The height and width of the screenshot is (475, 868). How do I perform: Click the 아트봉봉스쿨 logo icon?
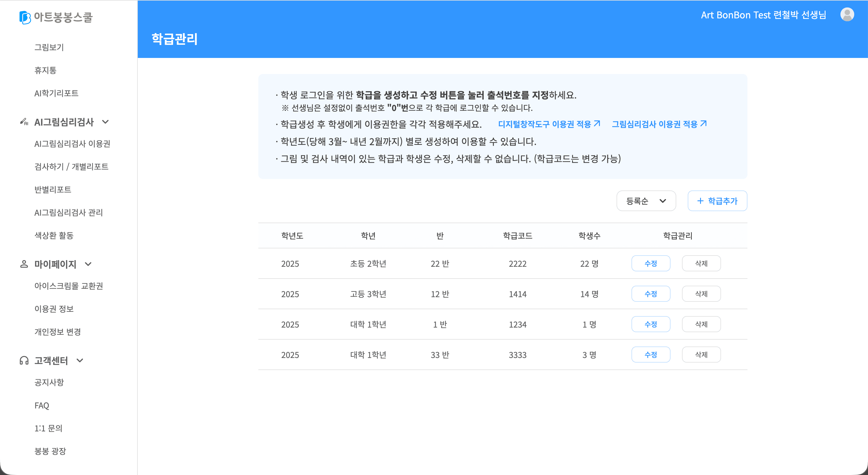(25, 17)
